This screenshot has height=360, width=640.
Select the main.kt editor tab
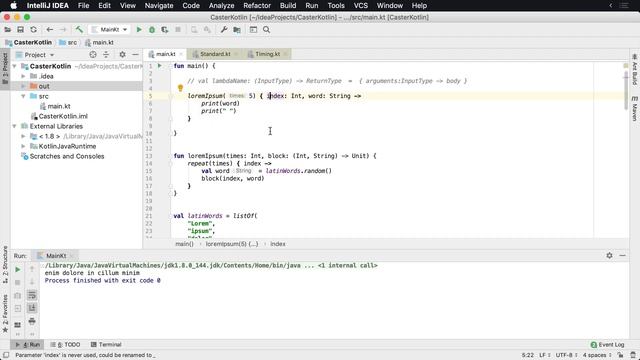[x=165, y=54]
